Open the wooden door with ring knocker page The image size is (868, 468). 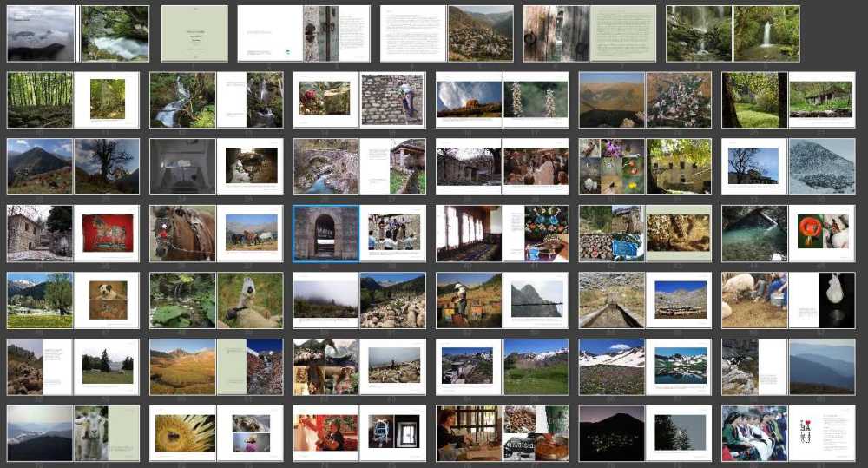pyautogui.click(x=556, y=34)
